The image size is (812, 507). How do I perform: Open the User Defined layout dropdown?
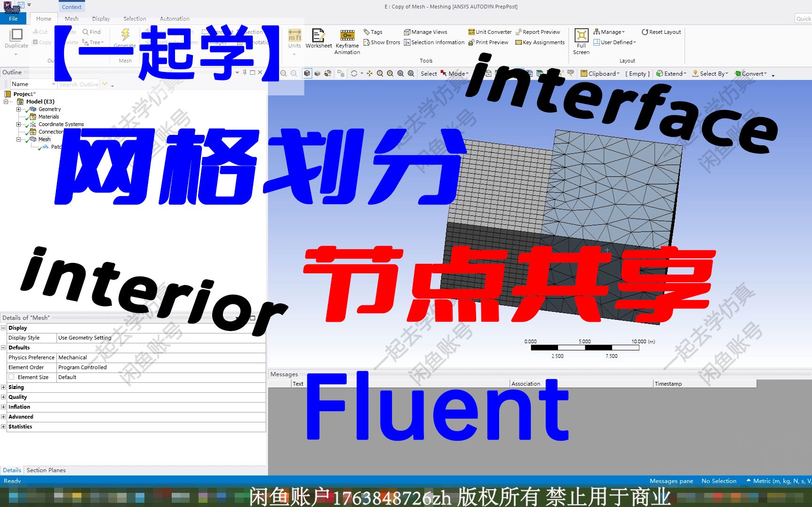pyautogui.click(x=615, y=42)
